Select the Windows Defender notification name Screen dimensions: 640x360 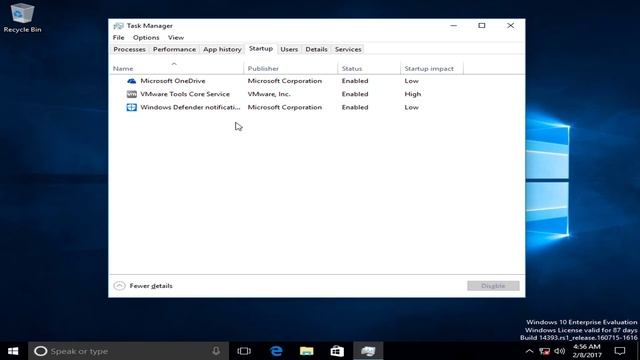click(x=190, y=107)
